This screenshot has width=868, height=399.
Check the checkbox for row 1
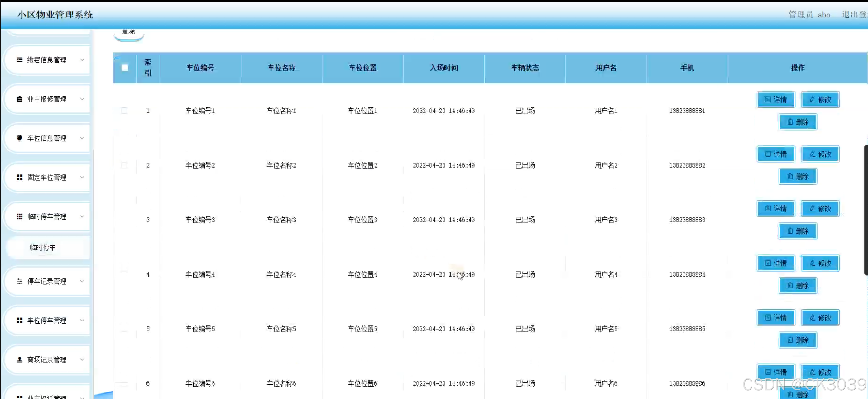click(x=124, y=111)
